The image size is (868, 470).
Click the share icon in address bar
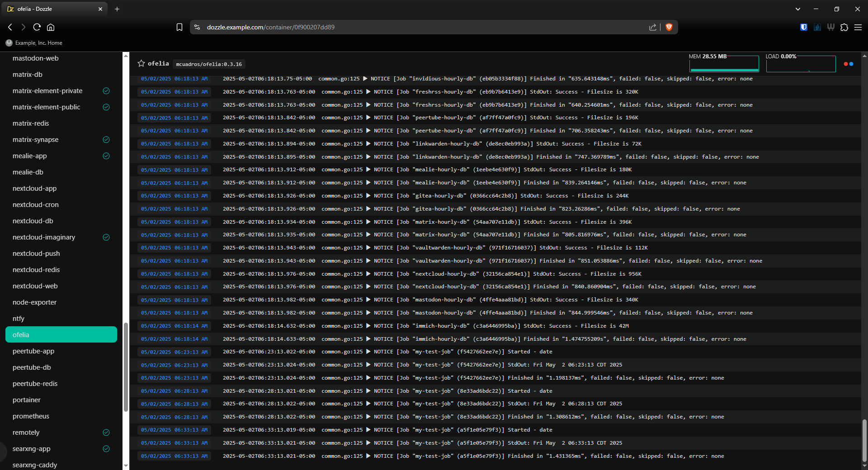pos(652,27)
